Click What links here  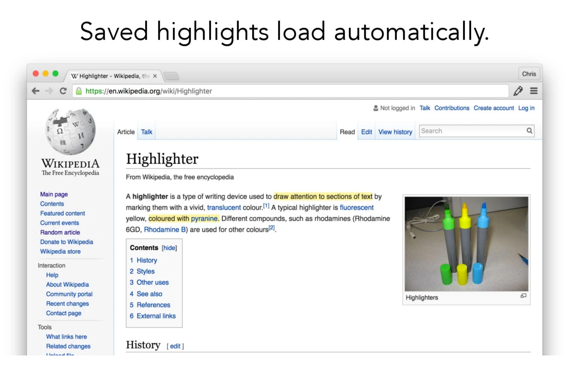pyautogui.click(x=66, y=337)
